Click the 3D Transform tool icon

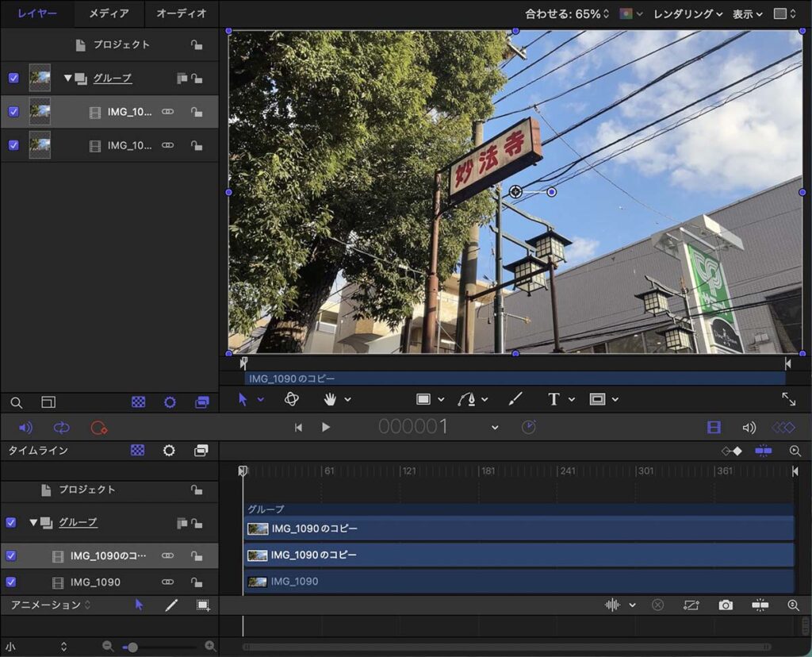point(291,399)
